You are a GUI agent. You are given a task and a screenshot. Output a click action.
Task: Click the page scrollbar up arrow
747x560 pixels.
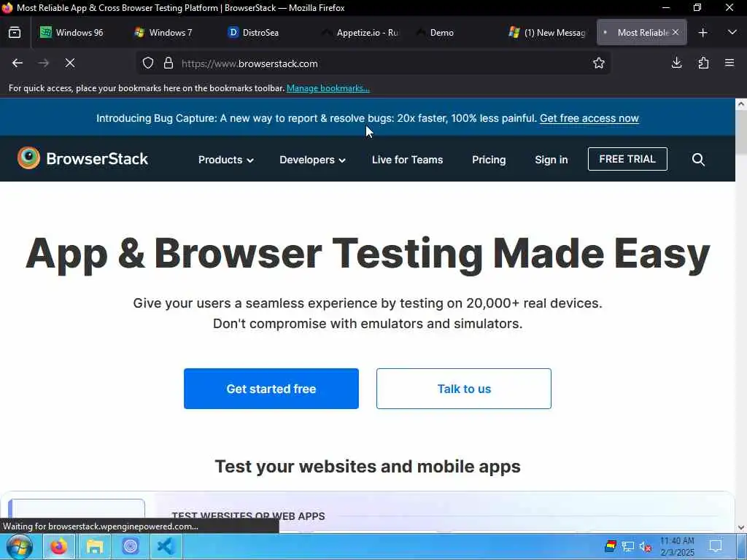click(x=741, y=104)
